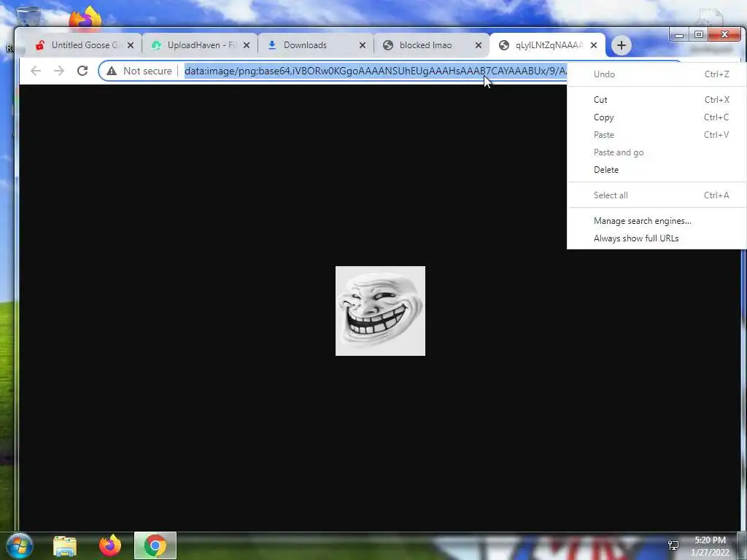747x560 pixels.
Task: Select the qLyILNtZqNAAAA tab
Action: click(x=548, y=45)
